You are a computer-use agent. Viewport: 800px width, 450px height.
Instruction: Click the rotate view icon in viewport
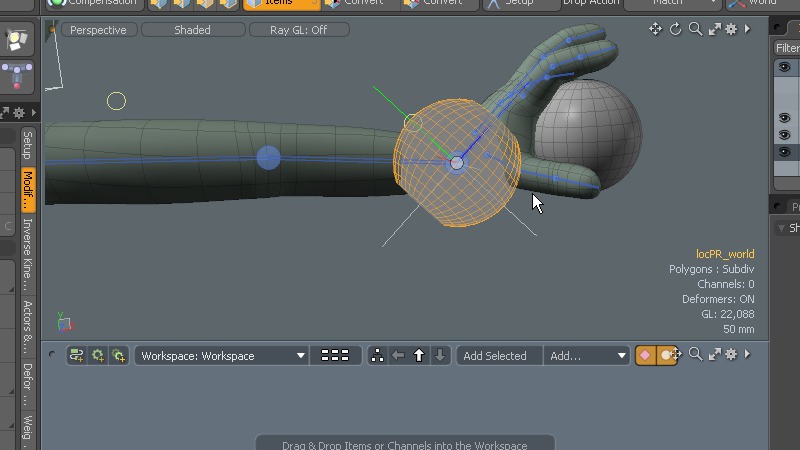click(x=675, y=29)
